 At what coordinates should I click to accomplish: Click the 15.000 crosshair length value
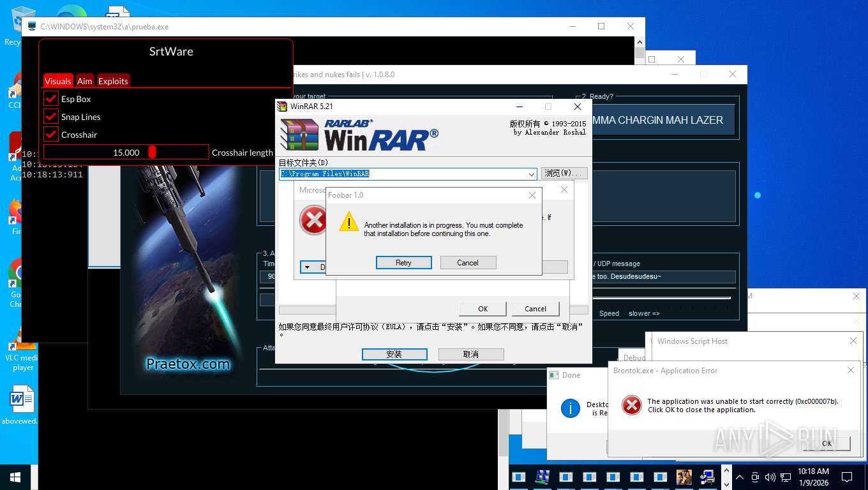point(126,152)
